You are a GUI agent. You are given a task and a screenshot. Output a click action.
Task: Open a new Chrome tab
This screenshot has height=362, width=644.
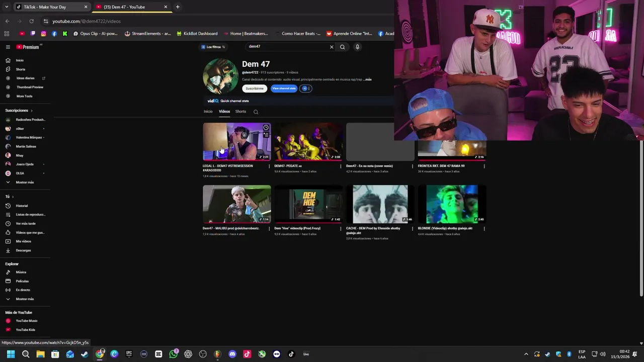178,7
